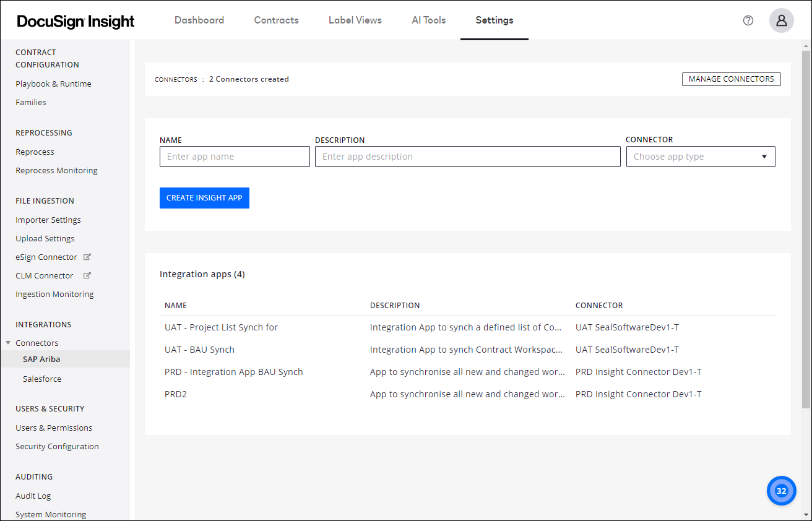Select the 'UAT - Project List Synch for' row
This screenshot has width=812, height=521.
click(x=468, y=327)
